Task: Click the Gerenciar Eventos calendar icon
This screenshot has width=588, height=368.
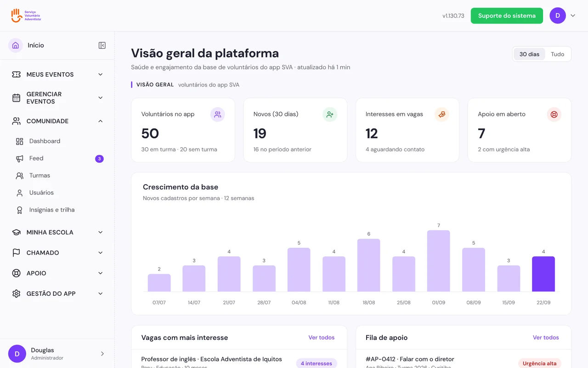Action: 17,98
